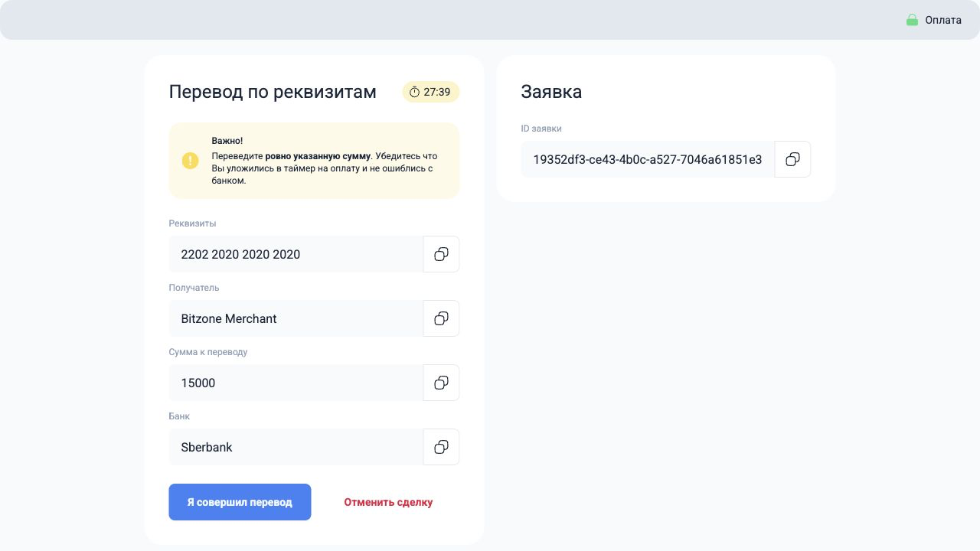Copy the card number 2202 2020 2020 2020
This screenshot has height=551, width=980.
[x=441, y=254]
